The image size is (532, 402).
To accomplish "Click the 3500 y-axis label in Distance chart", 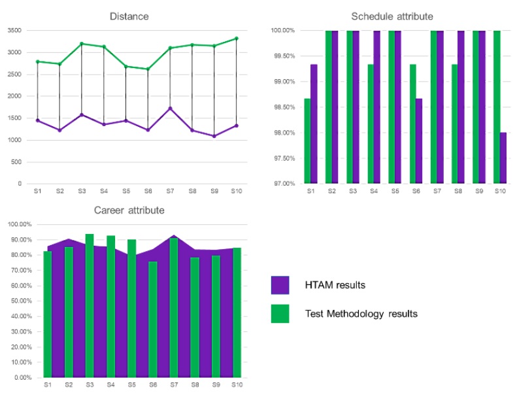I will coord(14,31).
